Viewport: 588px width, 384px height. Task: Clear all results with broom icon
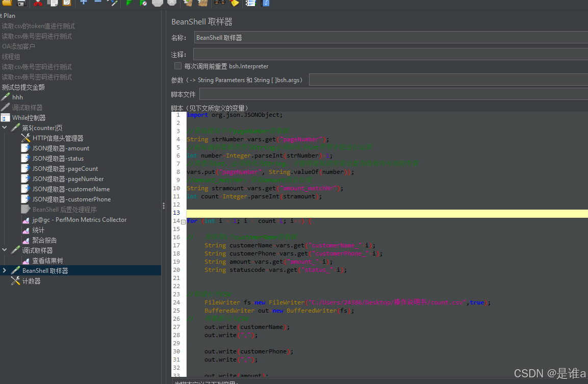(x=202, y=4)
